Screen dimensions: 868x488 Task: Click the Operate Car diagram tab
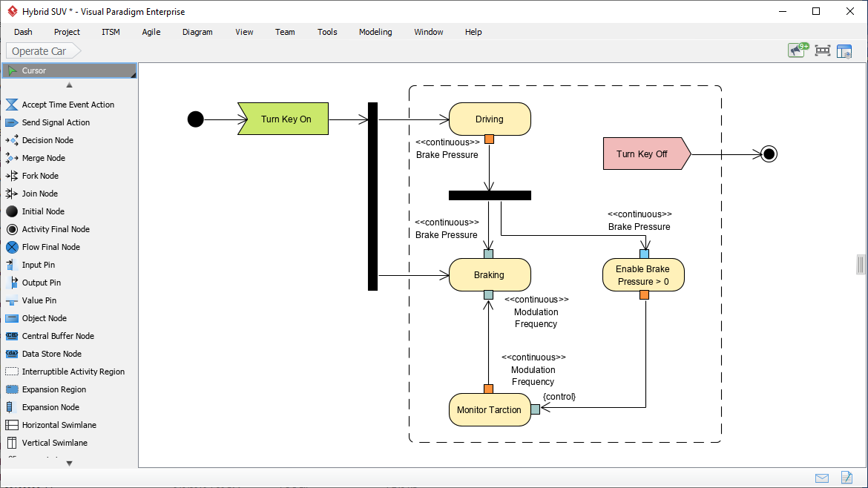tap(37, 50)
